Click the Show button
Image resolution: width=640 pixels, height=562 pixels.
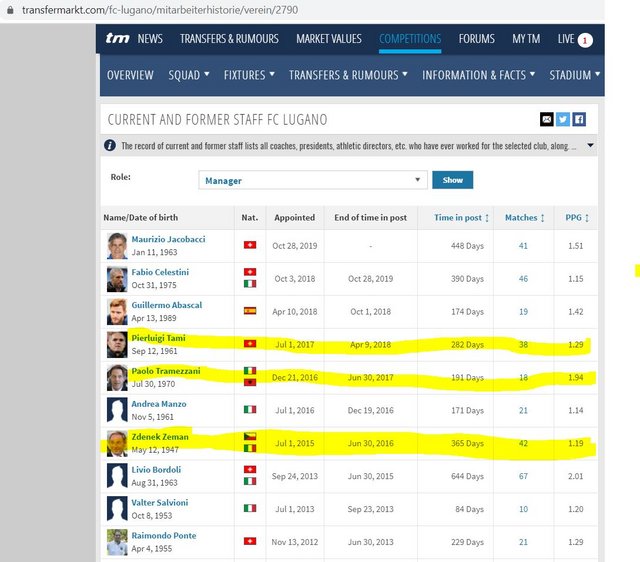(453, 180)
